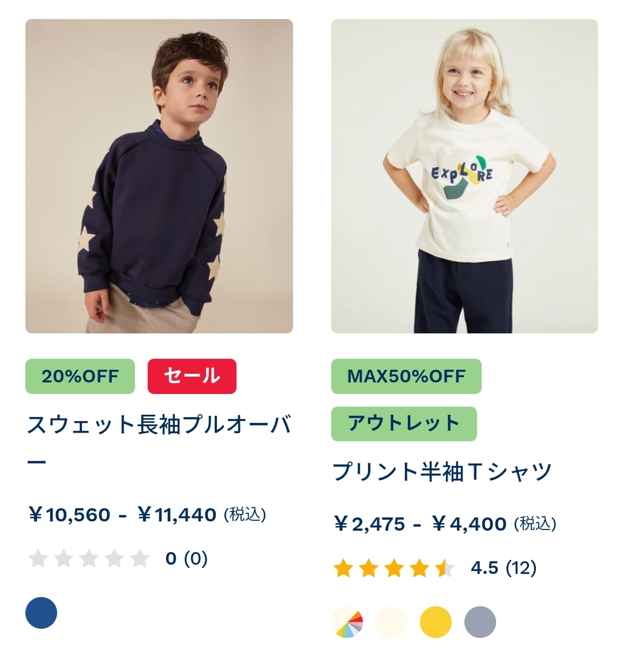The image size is (623, 672).
Task: Click the ¥2,475 - ¥4,400 price text
Action: (x=445, y=524)
